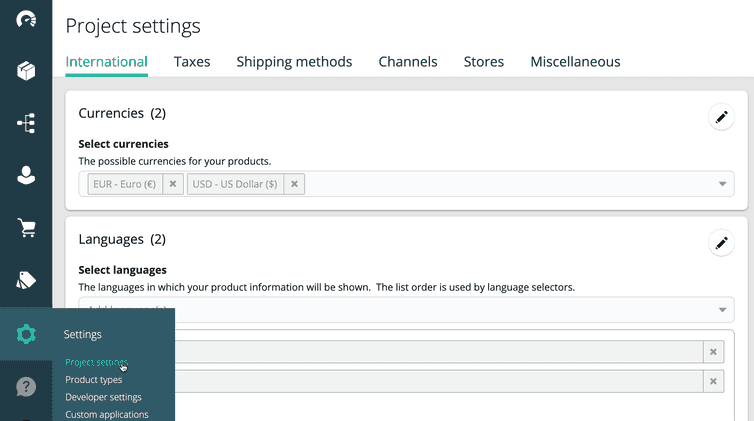Open Discounts using the price tag icon
Viewport: 754px width, 421px height.
[x=26, y=281]
